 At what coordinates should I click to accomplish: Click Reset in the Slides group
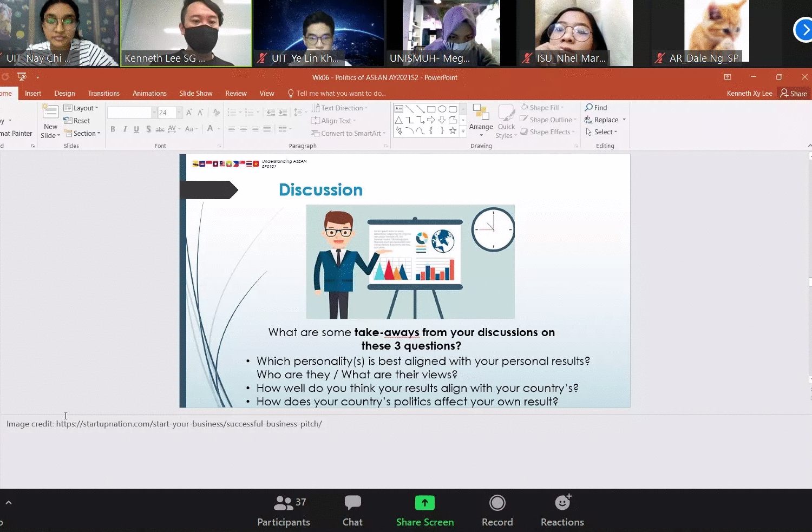click(77, 121)
